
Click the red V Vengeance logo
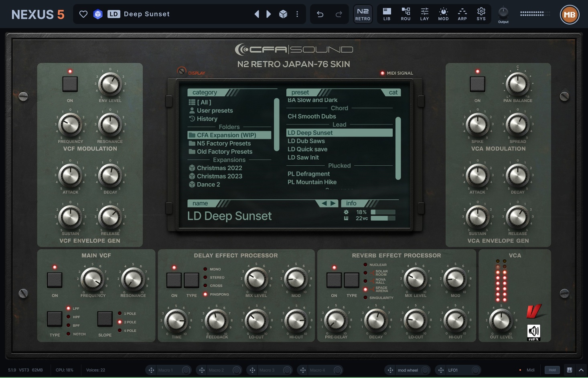[x=534, y=311]
